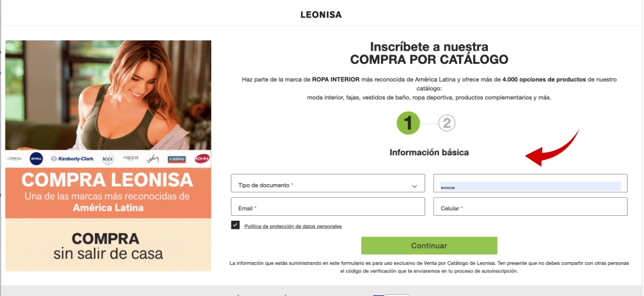
Task: Open the Política de protección de datos personales link
Action: pyautogui.click(x=293, y=226)
